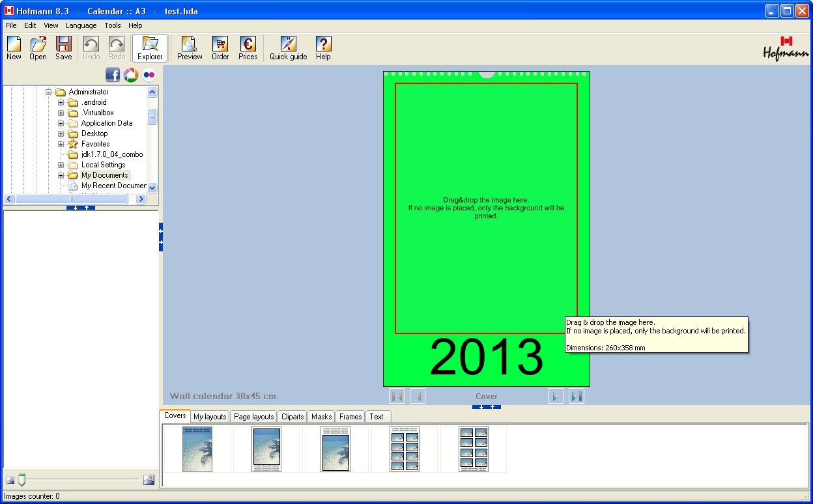This screenshot has width=813, height=504.
Task: Advance to the next calendar page
Action: pyautogui.click(x=555, y=396)
